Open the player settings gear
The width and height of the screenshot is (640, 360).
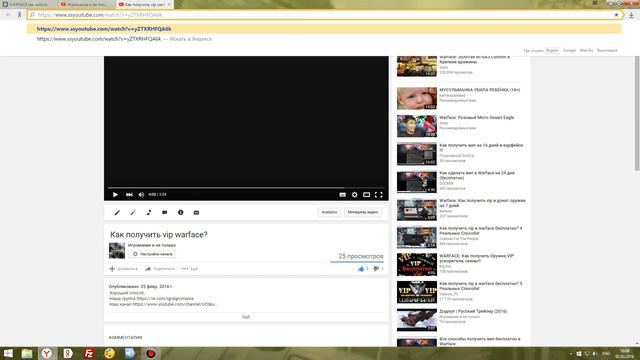click(354, 195)
